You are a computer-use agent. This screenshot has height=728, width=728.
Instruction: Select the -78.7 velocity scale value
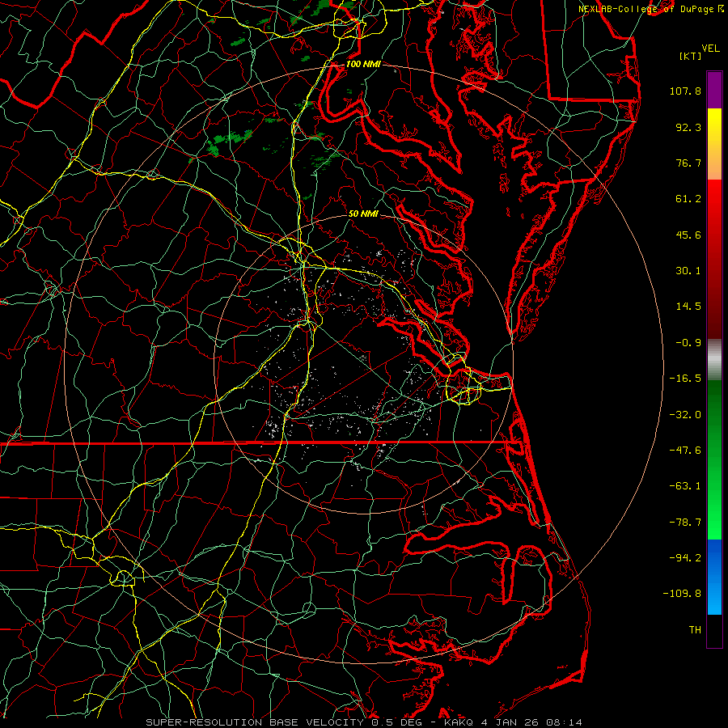[685, 523]
